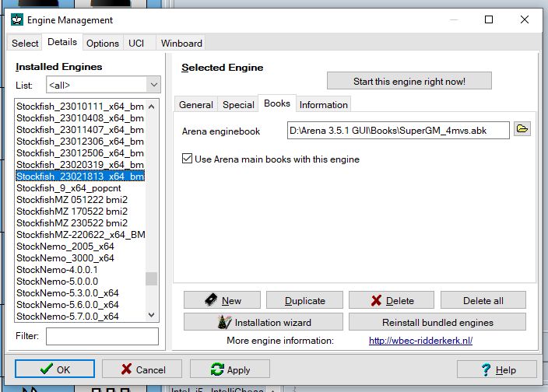Click the folder browse icon for Arena enginebook
The image size is (548, 392).
click(522, 129)
